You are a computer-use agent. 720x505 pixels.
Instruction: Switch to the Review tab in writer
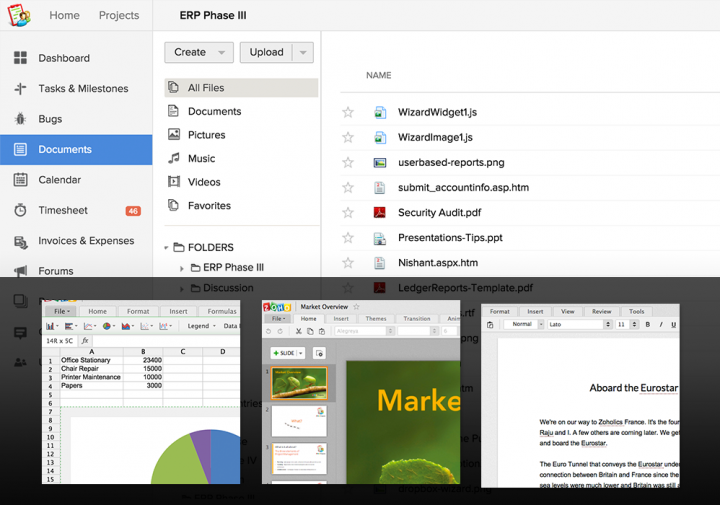click(x=601, y=311)
